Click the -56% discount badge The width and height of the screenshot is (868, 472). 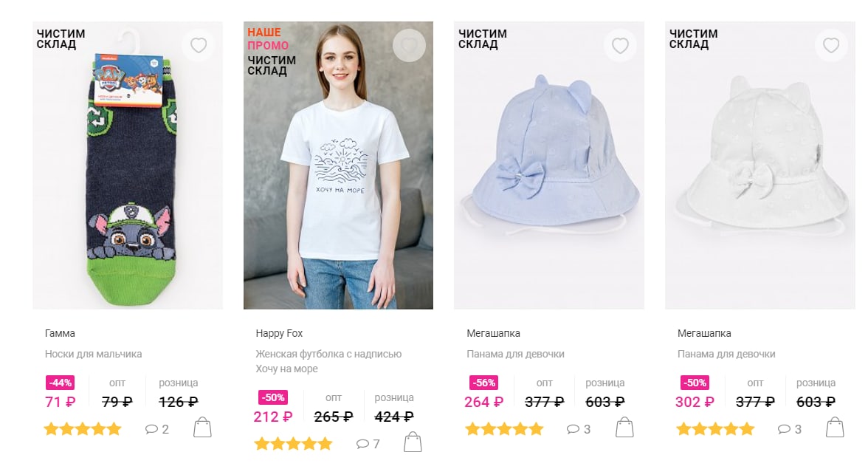pos(484,383)
